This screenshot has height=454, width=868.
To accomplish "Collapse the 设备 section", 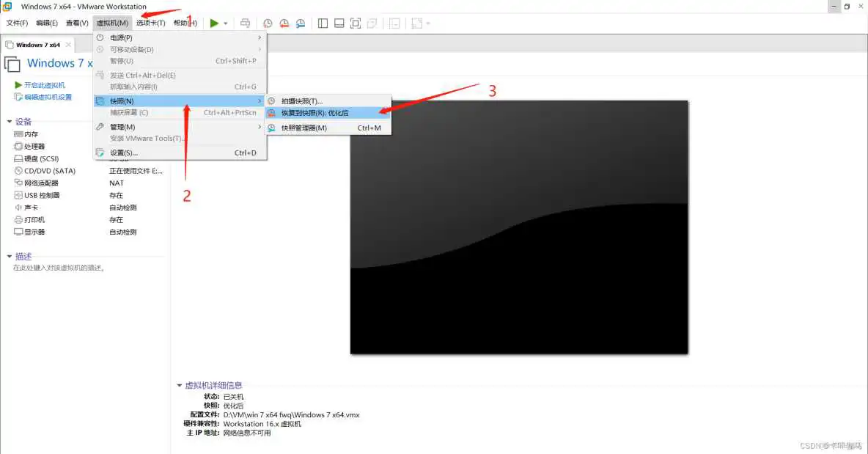I will [7, 121].
